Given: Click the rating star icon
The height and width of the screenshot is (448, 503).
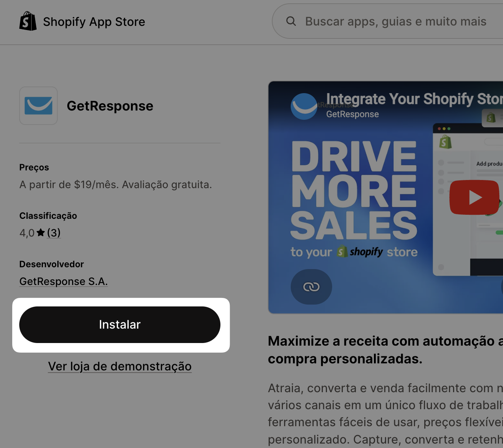Looking at the screenshot, I should tap(41, 233).
